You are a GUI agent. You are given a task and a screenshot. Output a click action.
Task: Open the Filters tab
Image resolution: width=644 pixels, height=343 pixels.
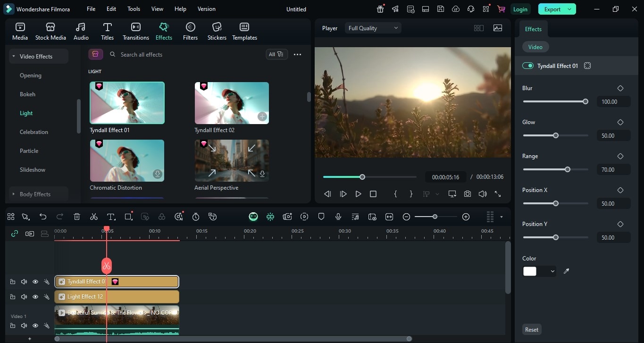(x=191, y=32)
